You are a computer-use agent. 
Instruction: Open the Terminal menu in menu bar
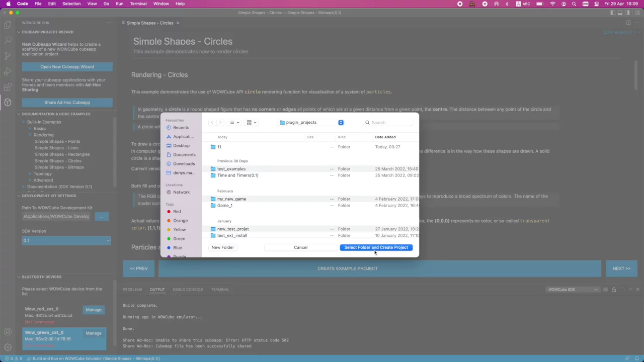pos(138,4)
